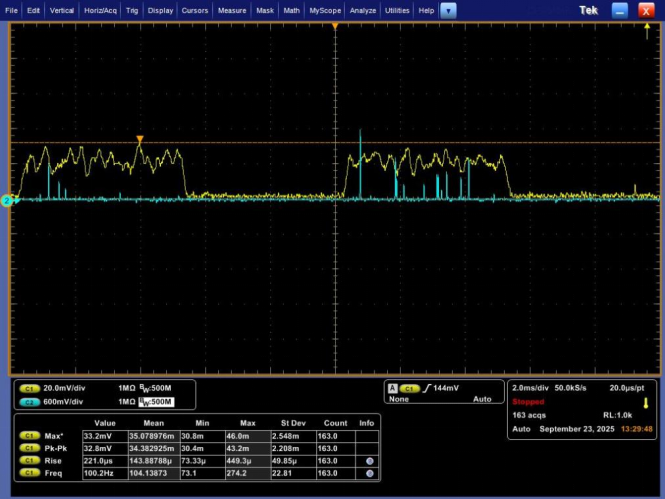Click the orange trigger level marker on waveform

[x=140, y=139]
